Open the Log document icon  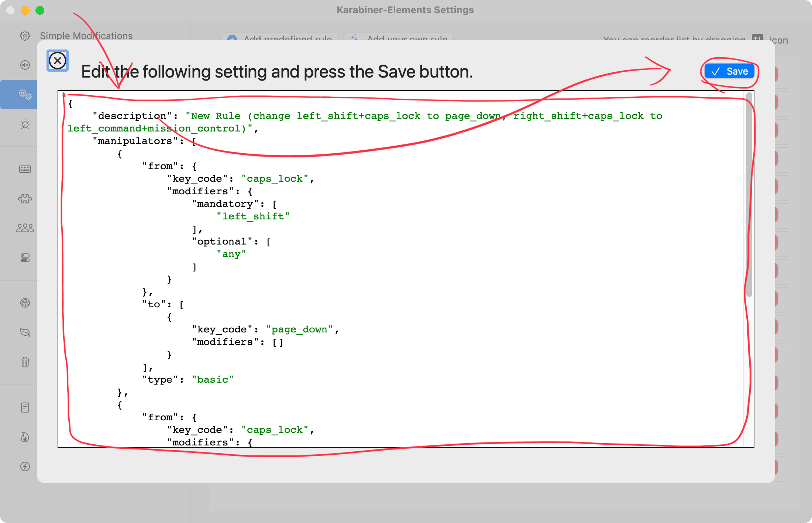[25, 407]
